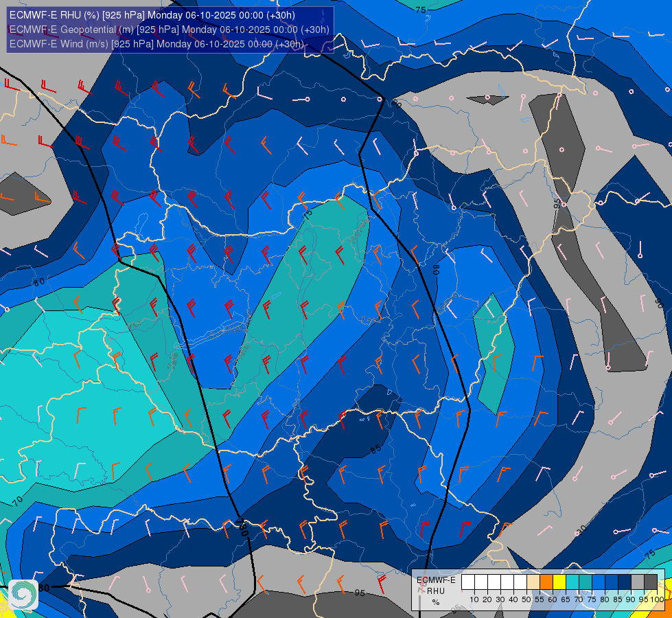
Task: Select the ECMWF-E RHU (%) title line
Action: [152, 15]
